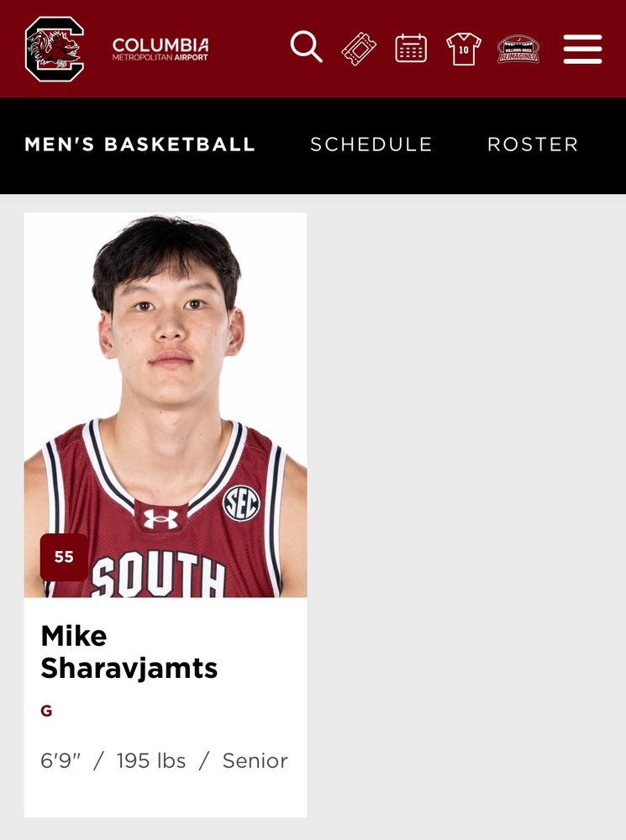Image resolution: width=626 pixels, height=840 pixels.
Task: Click the 6'9" height text
Action: pos(60,761)
